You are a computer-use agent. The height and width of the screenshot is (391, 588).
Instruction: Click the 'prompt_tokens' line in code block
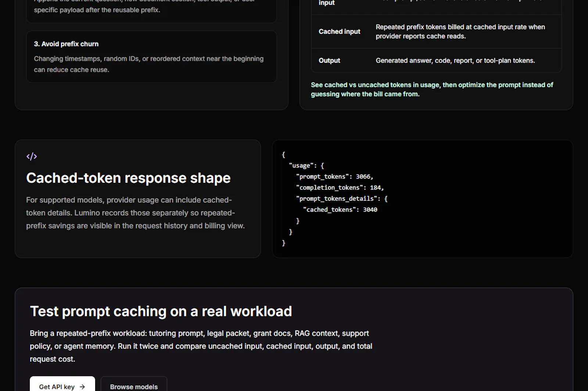(x=334, y=177)
